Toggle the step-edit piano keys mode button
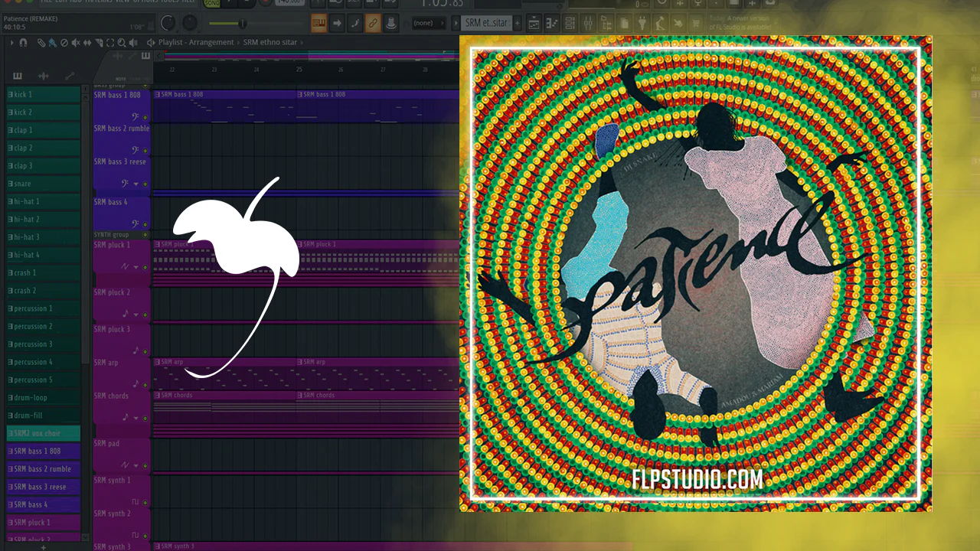 click(318, 24)
